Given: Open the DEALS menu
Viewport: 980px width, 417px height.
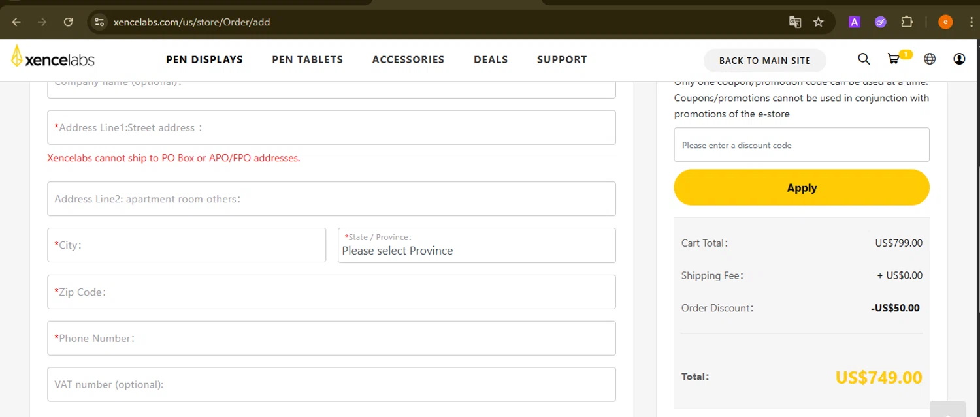Looking at the screenshot, I should click(491, 60).
